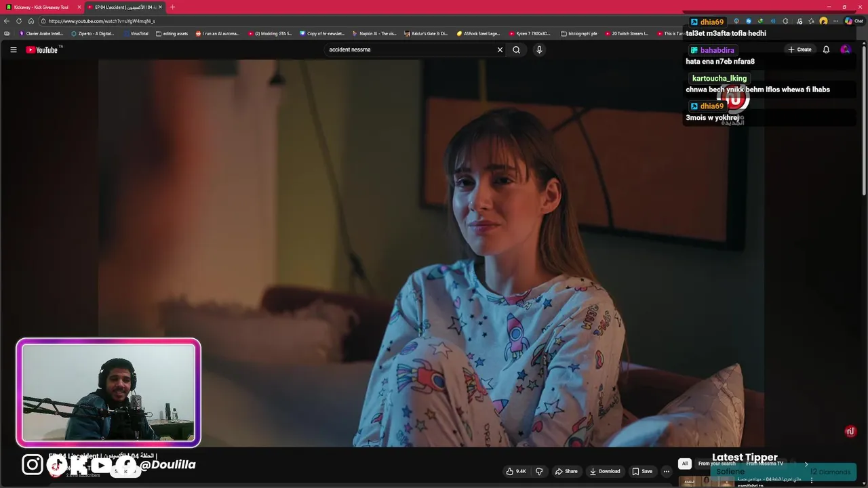Screen dimensions: 868x488
Task: Open the bibliographi pfe bookmark folder
Action: pyautogui.click(x=579, y=33)
